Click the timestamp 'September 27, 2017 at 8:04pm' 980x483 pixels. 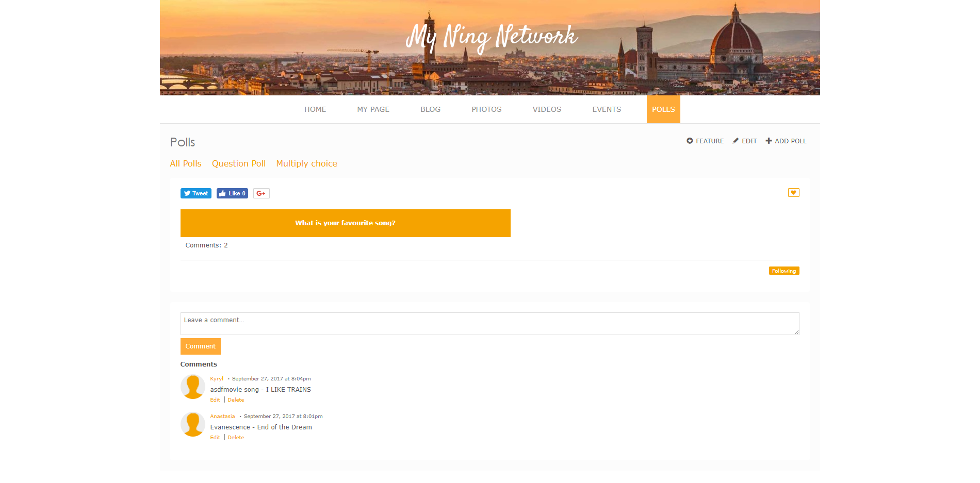pos(271,378)
